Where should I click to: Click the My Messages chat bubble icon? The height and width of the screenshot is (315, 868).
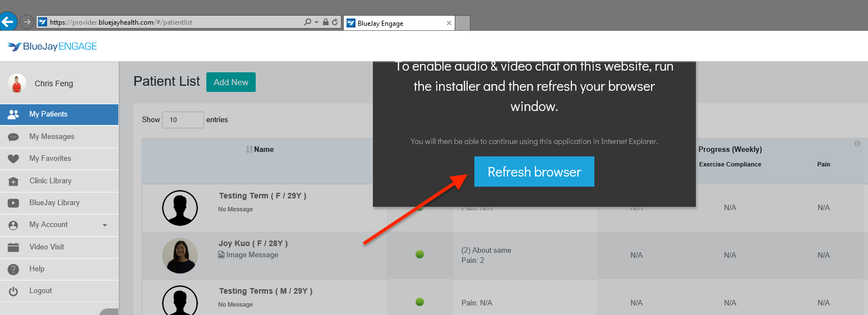pyautogui.click(x=13, y=137)
